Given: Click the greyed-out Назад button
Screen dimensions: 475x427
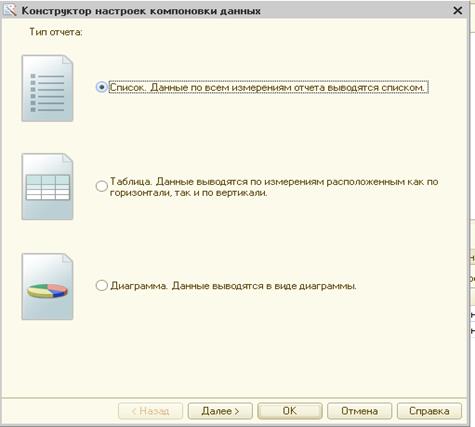Looking at the screenshot, I should 150,411.
